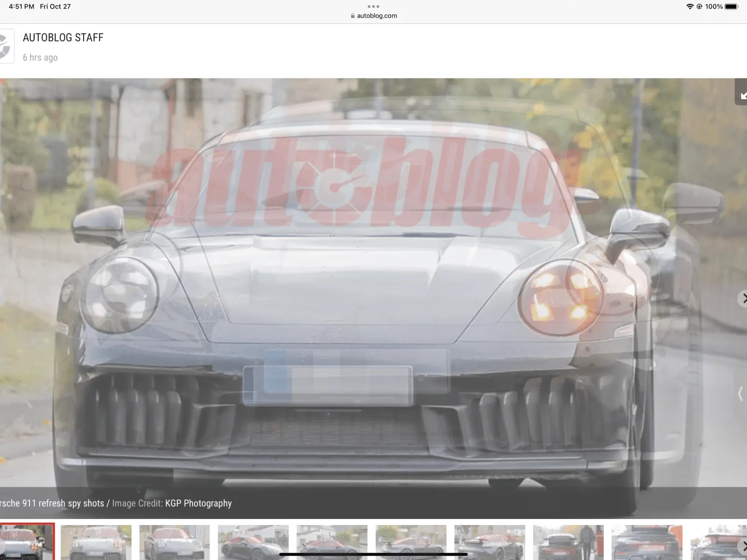Select the seventh thumbnail, rear three-quarter view

click(490, 543)
